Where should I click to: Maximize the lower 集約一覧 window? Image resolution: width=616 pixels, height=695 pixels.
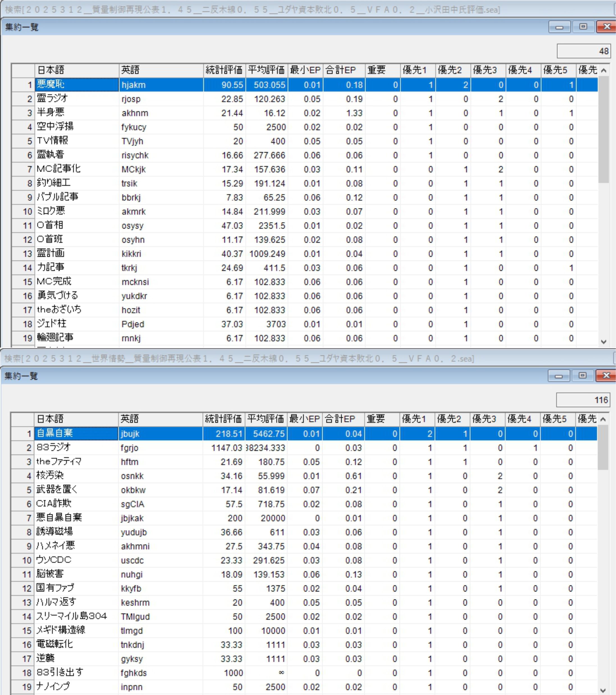click(583, 375)
